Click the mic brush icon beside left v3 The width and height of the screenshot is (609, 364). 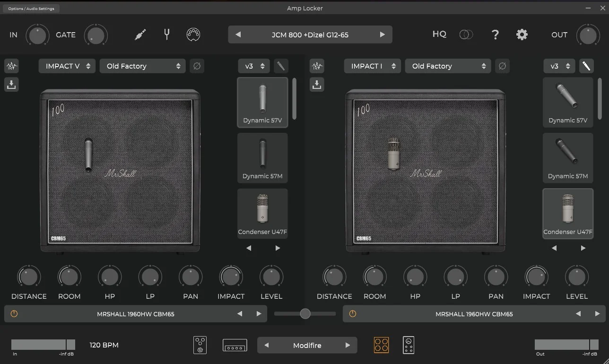point(281,66)
